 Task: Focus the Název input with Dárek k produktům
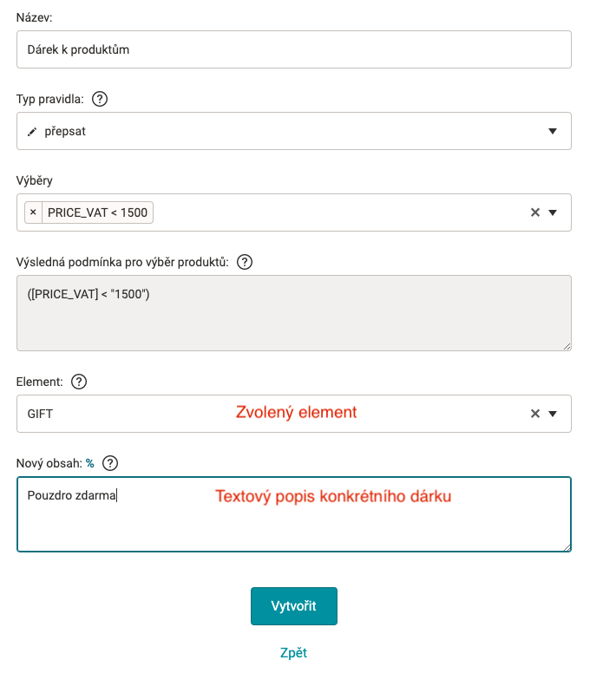tap(294, 49)
